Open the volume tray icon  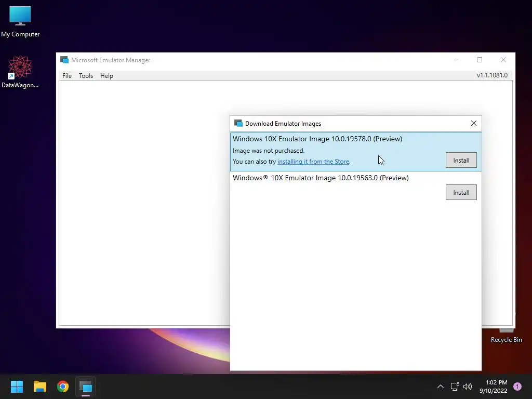click(x=468, y=387)
